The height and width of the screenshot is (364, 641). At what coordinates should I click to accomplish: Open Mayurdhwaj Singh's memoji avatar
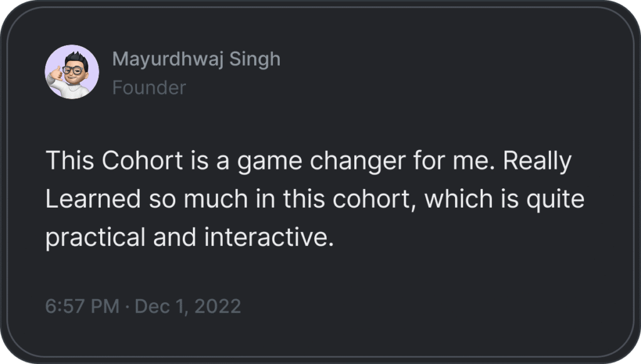72,72
